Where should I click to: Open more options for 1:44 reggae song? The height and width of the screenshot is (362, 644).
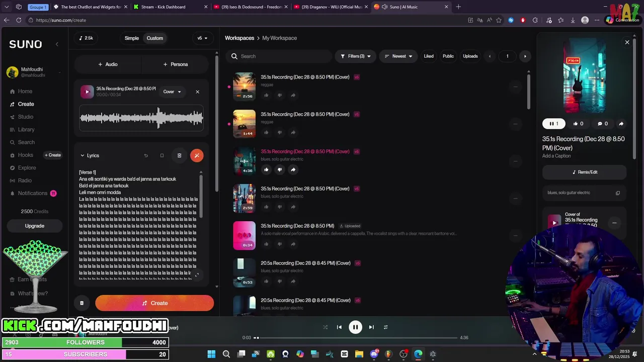tap(515, 124)
